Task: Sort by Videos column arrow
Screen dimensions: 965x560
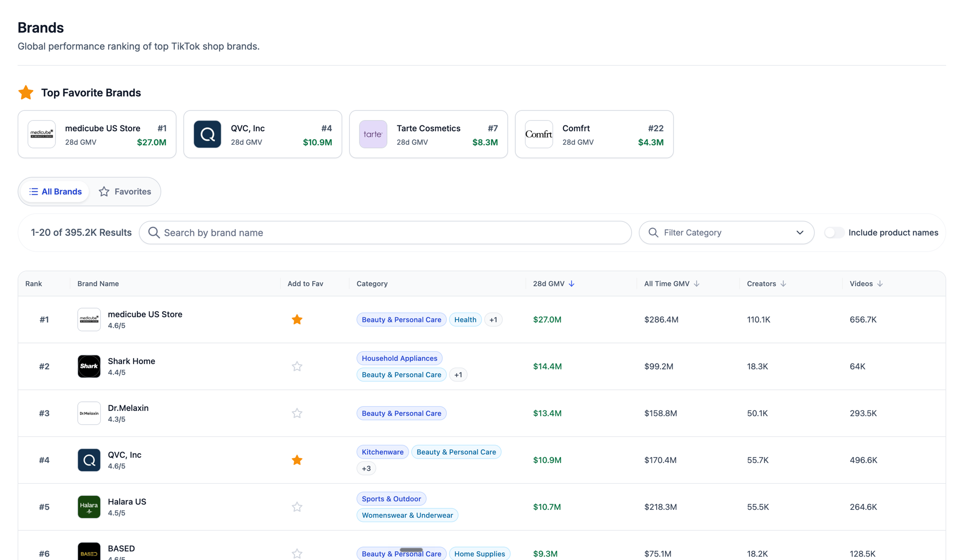Action: coord(880,284)
